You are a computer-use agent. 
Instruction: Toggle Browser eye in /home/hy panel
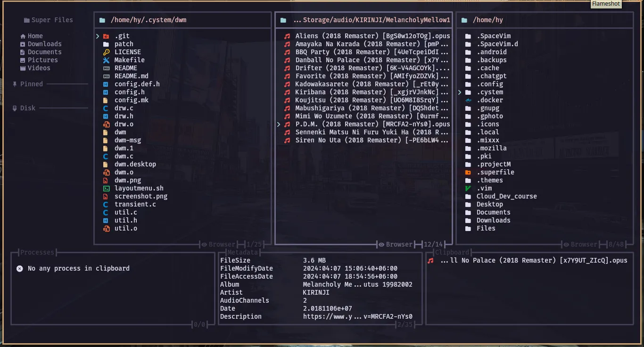566,245
